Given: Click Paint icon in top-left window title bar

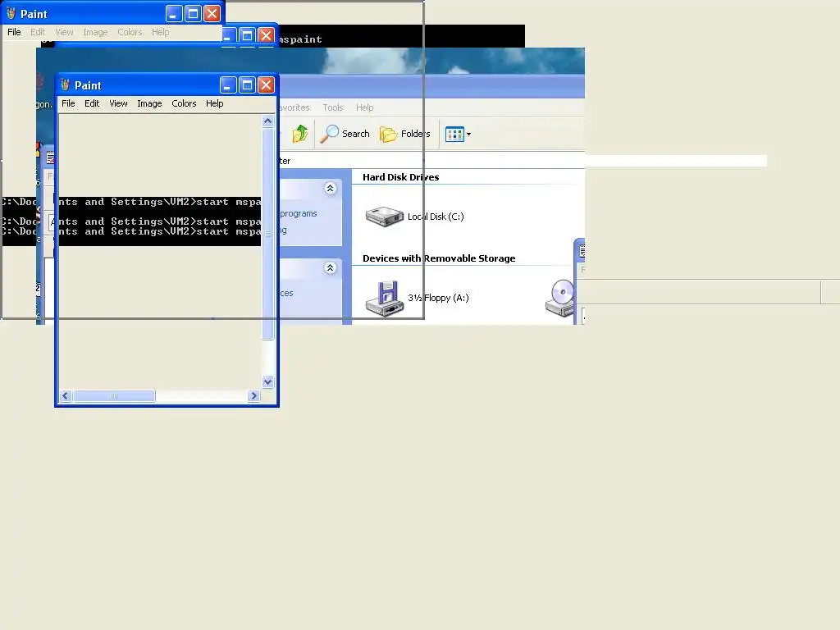Looking at the screenshot, I should click(x=11, y=13).
